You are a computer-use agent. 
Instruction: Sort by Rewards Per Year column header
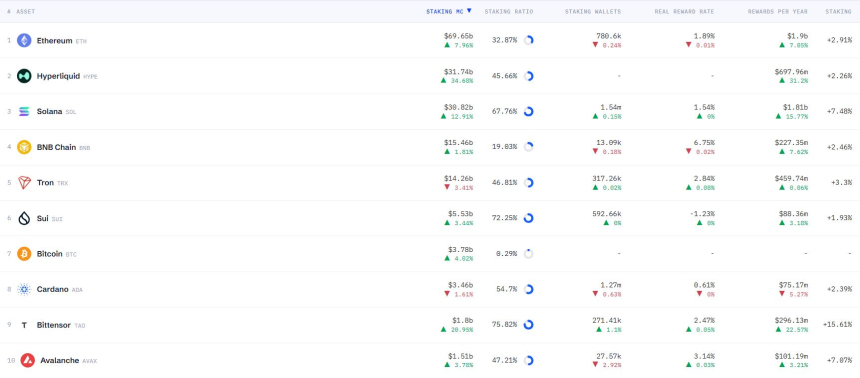tap(778, 12)
